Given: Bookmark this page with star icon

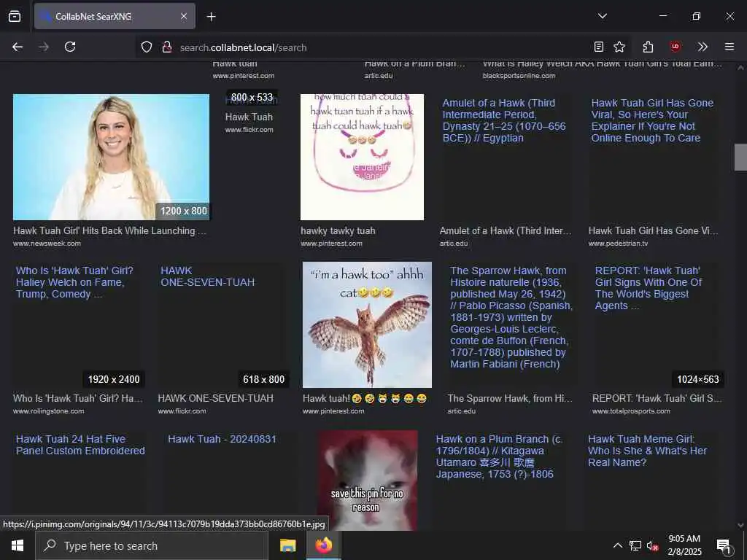Looking at the screenshot, I should pos(619,47).
